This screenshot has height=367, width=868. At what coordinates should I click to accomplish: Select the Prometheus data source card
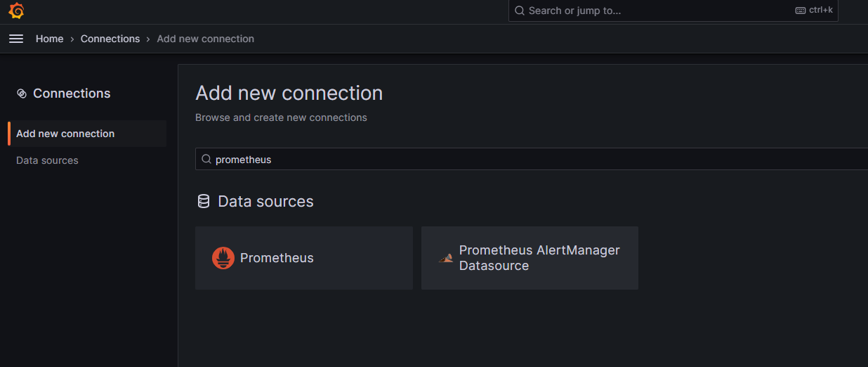coord(303,258)
